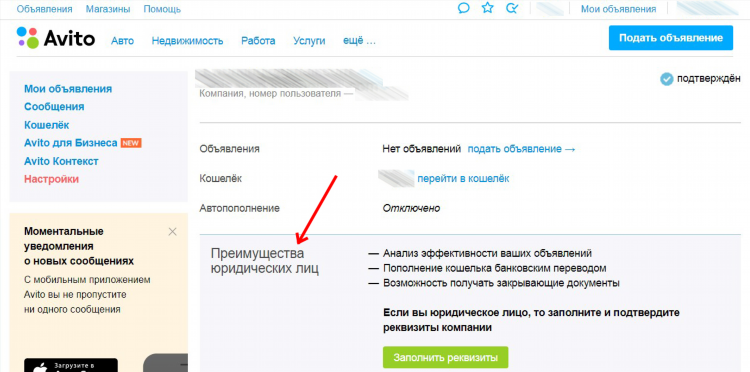
Task: Open Магазины link in top bar
Action: tap(108, 9)
